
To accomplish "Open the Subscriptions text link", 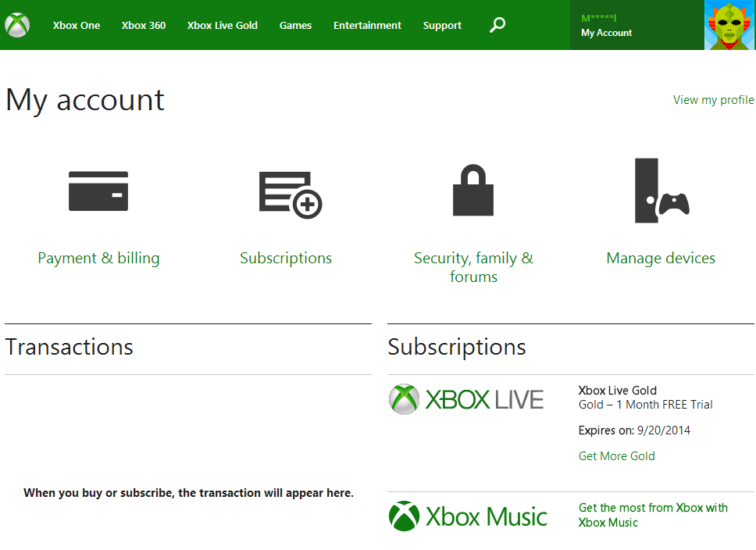I will [286, 258].
